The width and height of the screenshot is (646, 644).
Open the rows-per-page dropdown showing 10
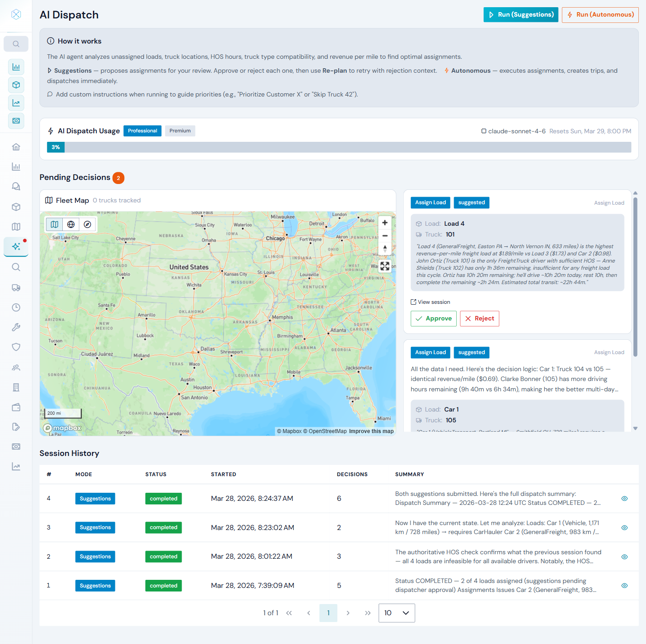[397, 613]
